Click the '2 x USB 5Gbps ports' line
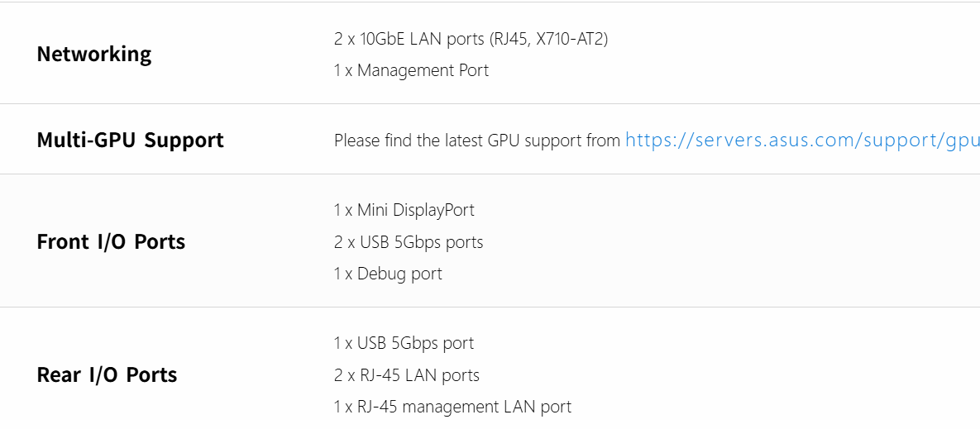980x429 pixels. 409,242
